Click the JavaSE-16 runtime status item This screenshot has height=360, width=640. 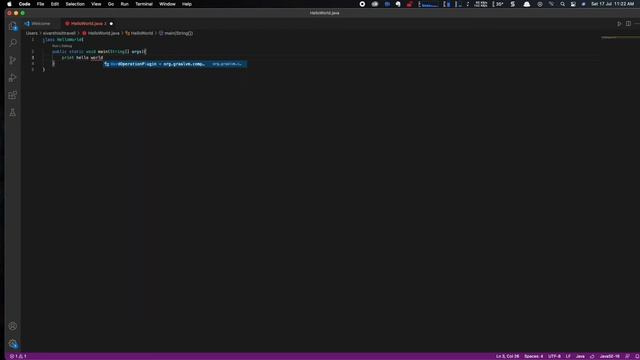point(609,356)
